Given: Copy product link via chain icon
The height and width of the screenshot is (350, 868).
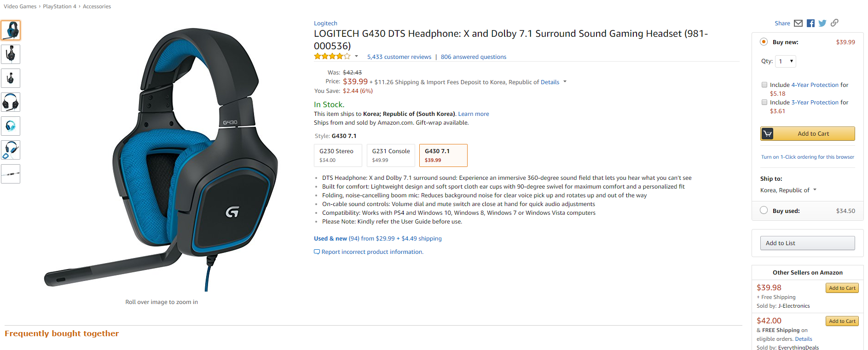Looking at the screenshot, I should coord(834,23).
